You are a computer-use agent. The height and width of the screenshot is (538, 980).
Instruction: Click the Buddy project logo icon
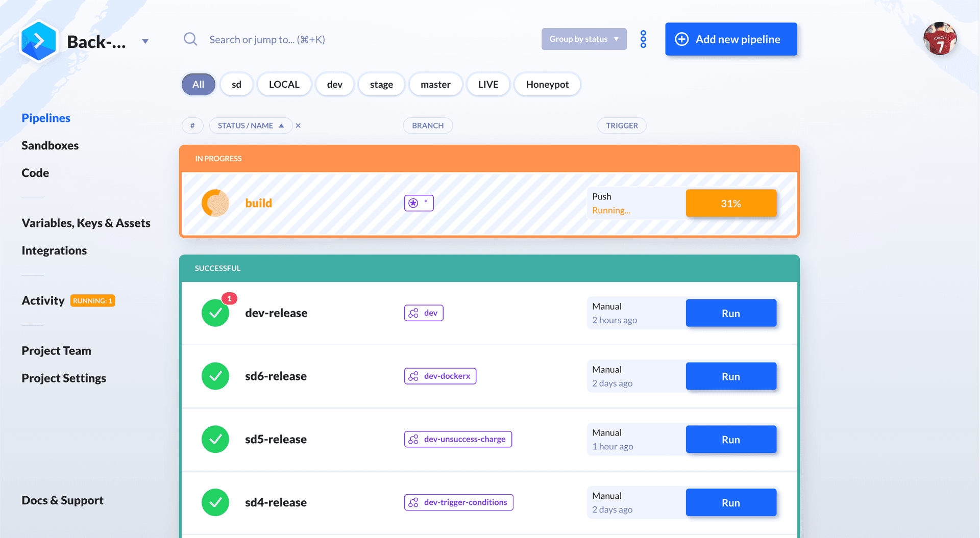38,41
